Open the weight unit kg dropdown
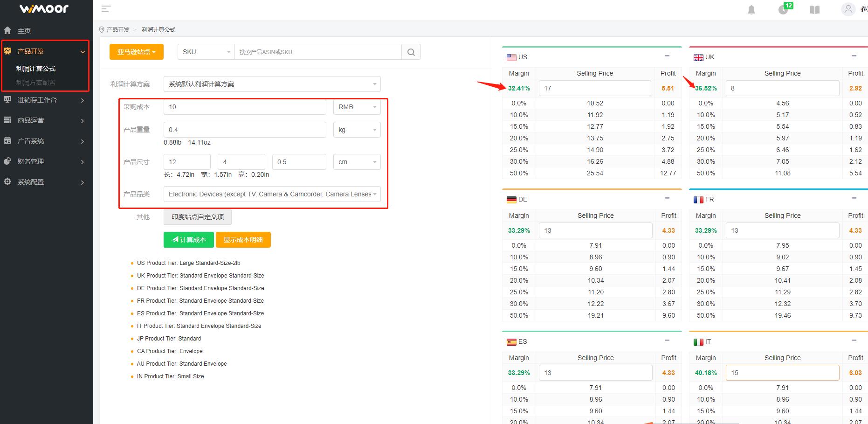The height and width of the screenshot is (424, 868). [357, 130]
